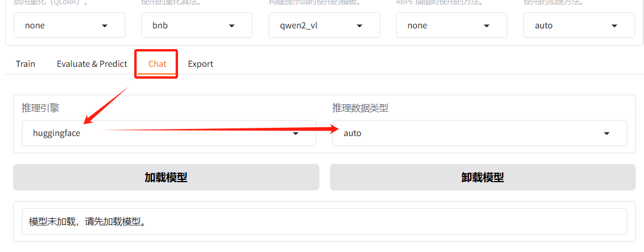
Task: Expand the 'bnb' quantization method dropdown
Action: click(197, 25)
